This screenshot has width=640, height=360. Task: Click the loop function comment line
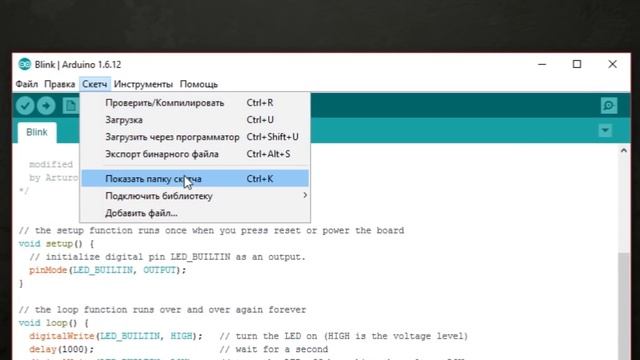pyautogui.click(x=162, y=310)
